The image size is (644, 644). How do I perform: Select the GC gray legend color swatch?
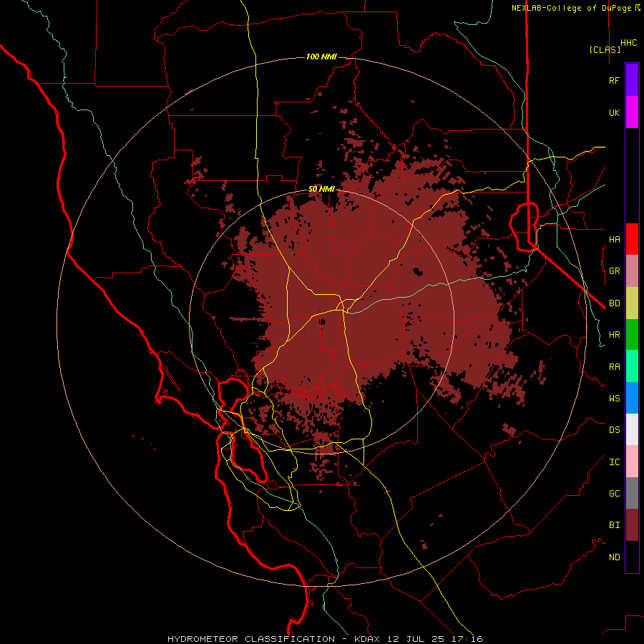coord(632,493)
